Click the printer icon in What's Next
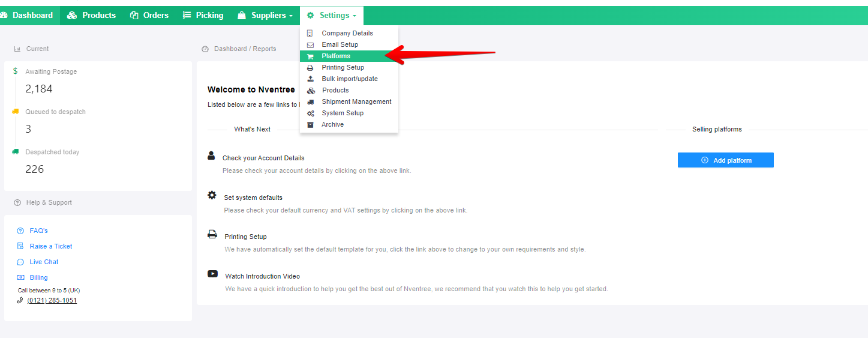Viewport: 868px width, 338px height. 212,234
